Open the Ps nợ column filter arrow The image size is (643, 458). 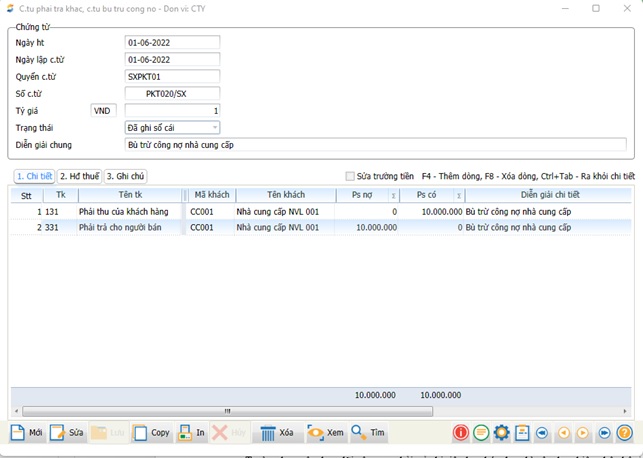[x=393, y=196]
